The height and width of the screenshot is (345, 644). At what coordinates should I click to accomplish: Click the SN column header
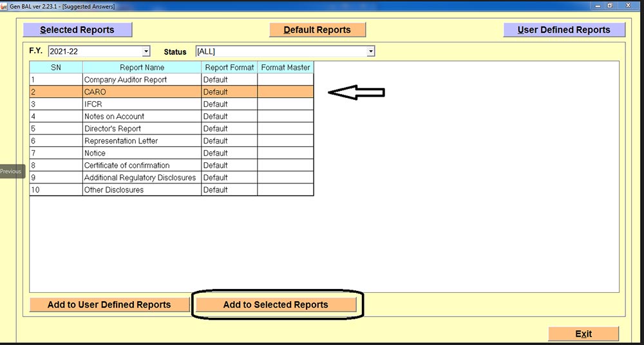pos(56,68)
